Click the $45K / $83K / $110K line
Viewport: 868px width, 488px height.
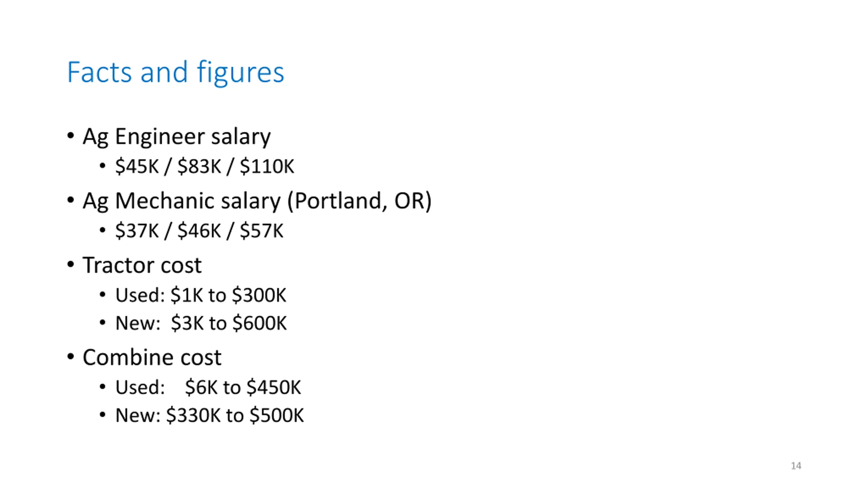pyautogui.click(x=205, y=167)
